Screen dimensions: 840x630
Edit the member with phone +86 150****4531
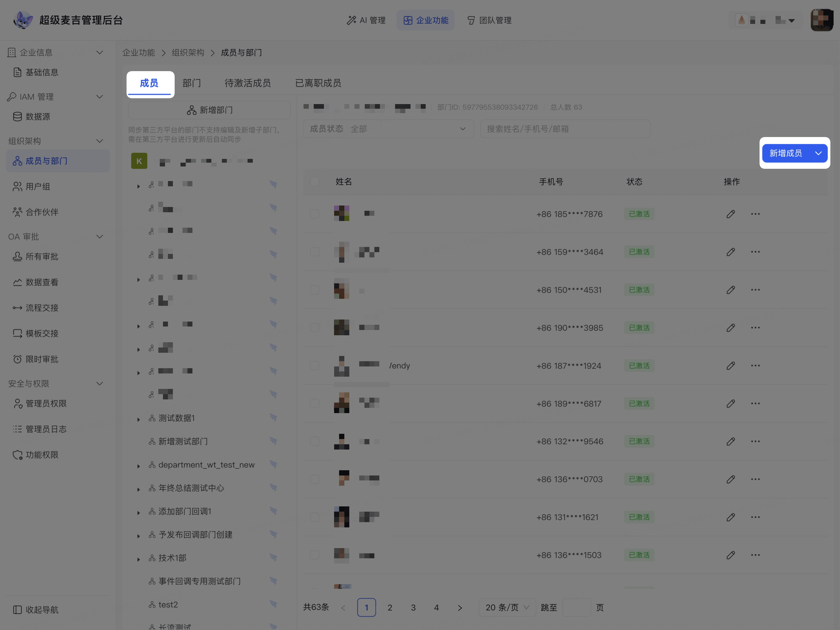pos(731,290)
